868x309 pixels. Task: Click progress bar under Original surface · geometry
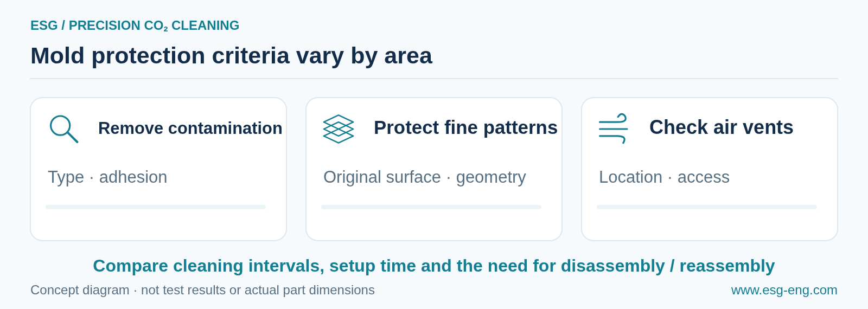431,207
